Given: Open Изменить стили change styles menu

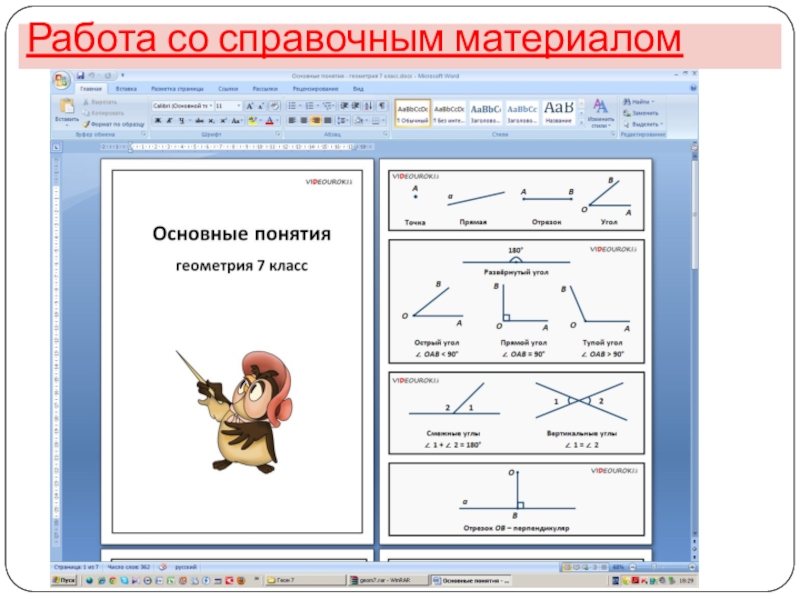Looking at the screenshot, I should click(600, 113).
